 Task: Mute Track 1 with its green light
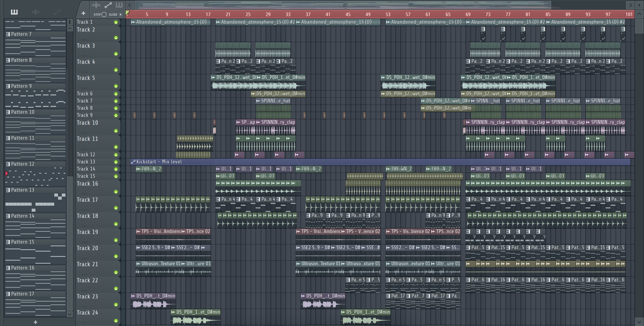click(x=116, y=22)
